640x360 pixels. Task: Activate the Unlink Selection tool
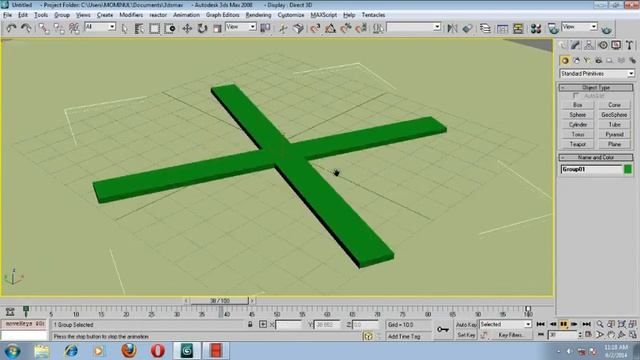59,28
